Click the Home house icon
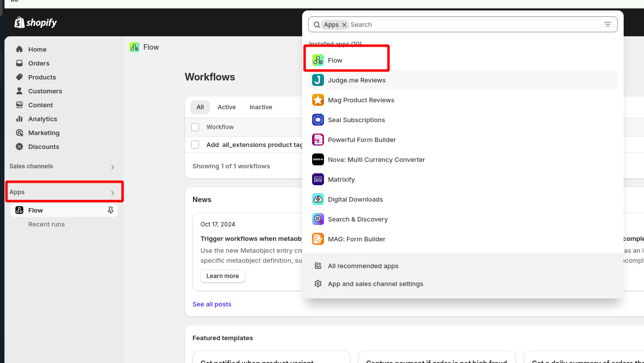Screen dimensions: 644x363 (19, 49)
